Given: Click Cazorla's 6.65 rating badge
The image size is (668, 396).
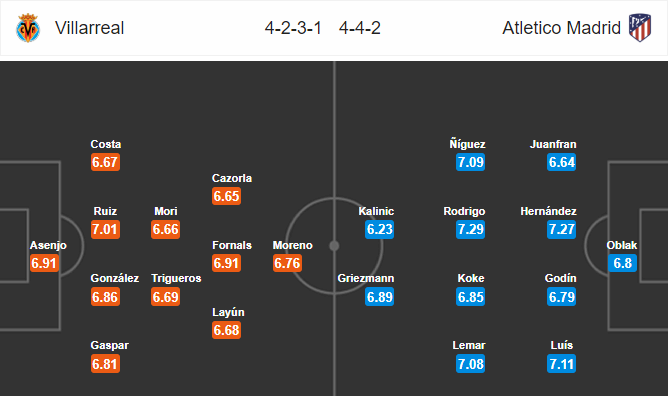Looking at the screenshot, I should click(x=227, y=196).
